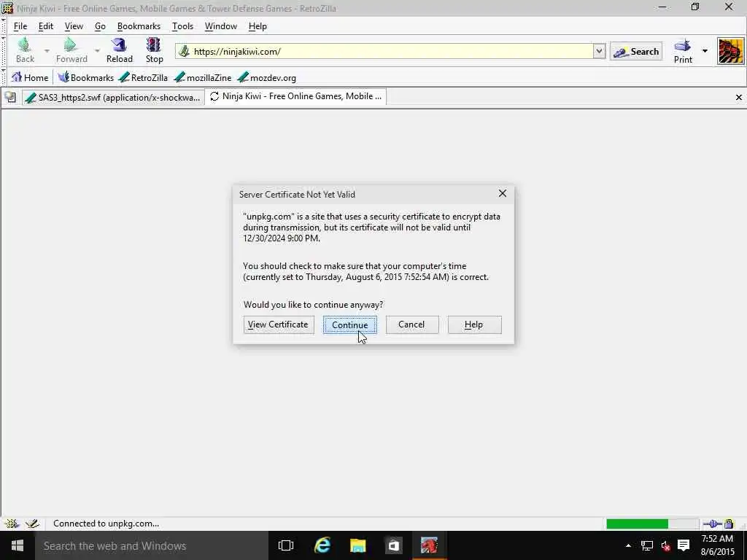
Task: Click View Certificate in the dialog
Action: coord(279,324)
